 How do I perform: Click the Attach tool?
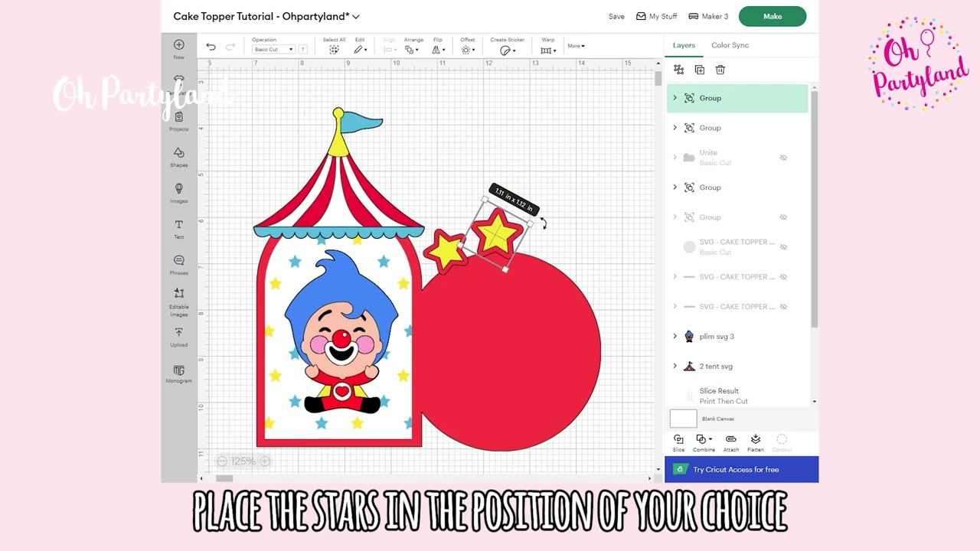pyautogui.click(x=731, y=442)
